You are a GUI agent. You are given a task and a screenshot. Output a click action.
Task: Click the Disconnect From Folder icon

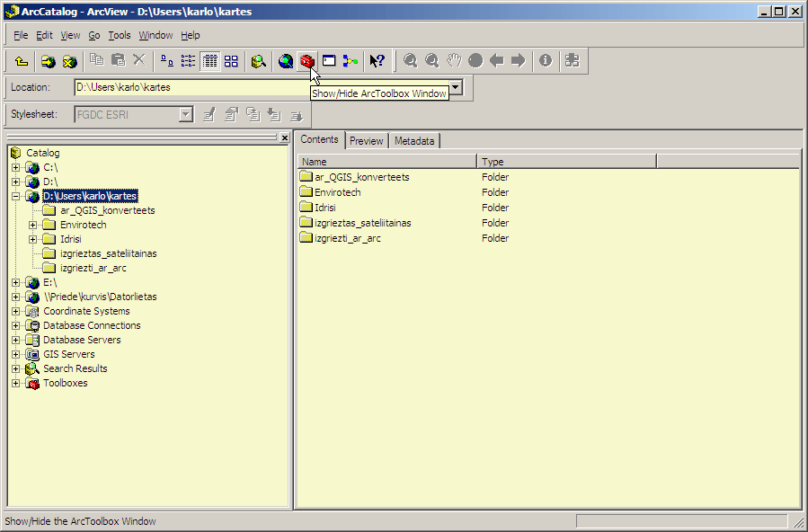(x=69, y=61)
